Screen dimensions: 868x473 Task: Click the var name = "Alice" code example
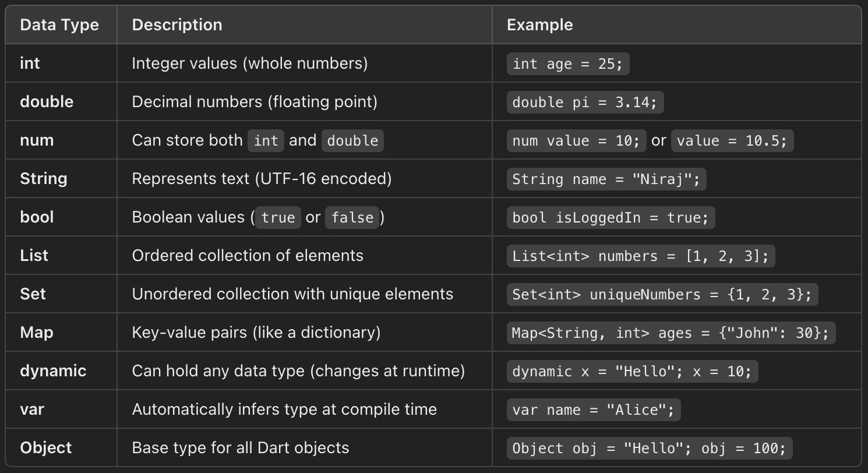[x=593, y=410]
